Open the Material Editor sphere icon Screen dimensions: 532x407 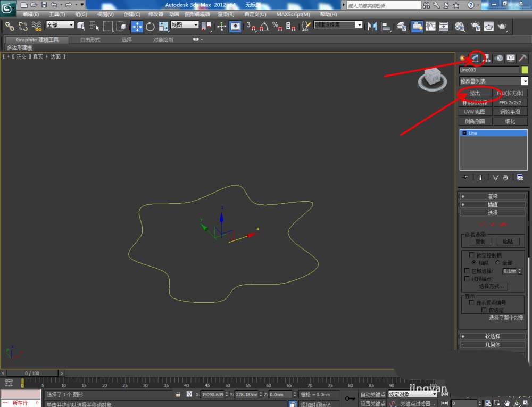coord(460,27)
